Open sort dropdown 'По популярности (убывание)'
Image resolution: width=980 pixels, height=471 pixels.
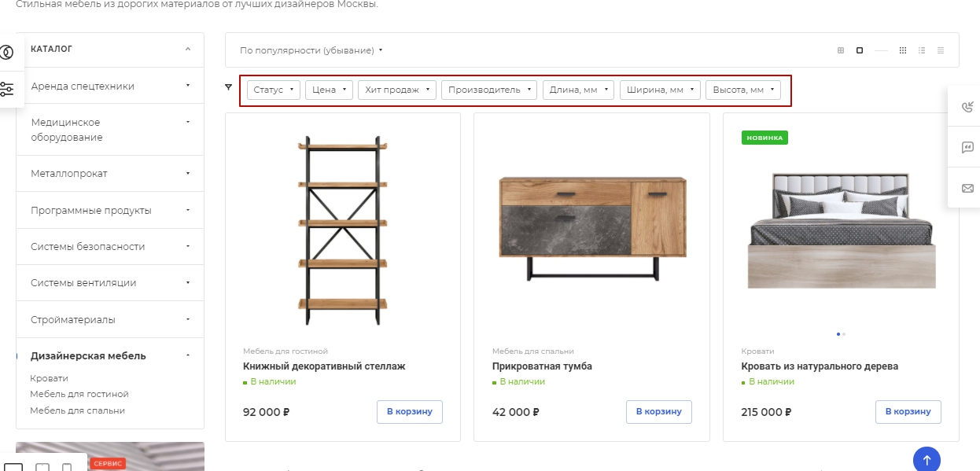(x=311, y=50)
